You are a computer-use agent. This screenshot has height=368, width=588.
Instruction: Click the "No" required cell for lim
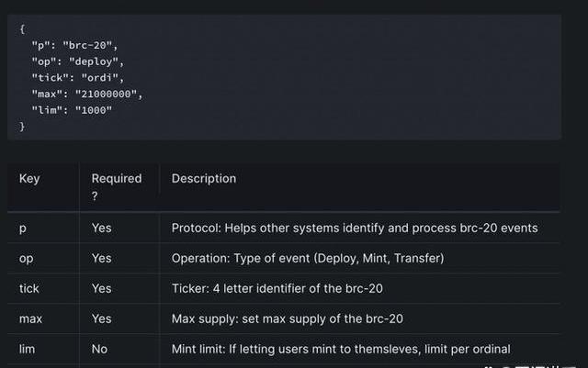100,349
